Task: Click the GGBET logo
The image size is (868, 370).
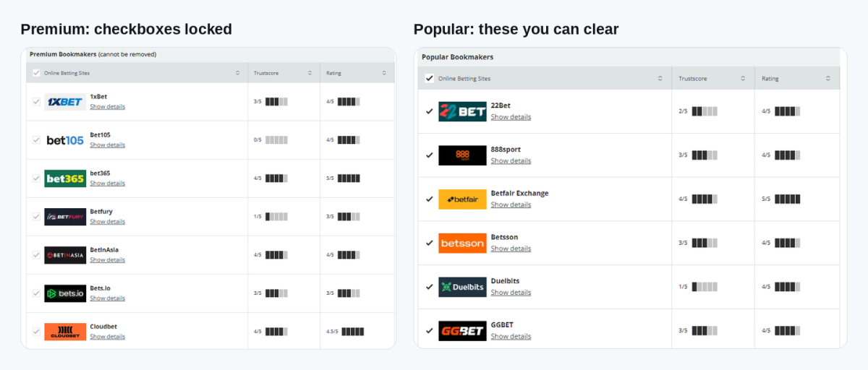Action: pos(462,331)
